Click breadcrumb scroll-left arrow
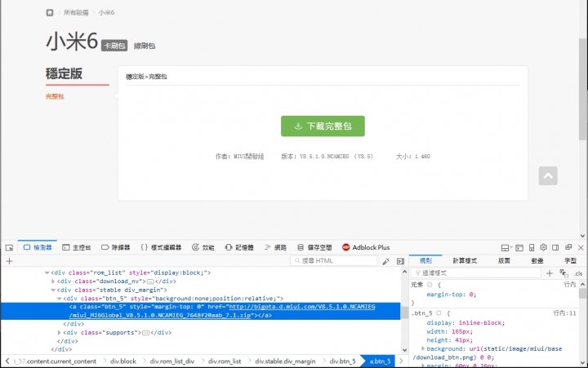 tap(7, 361)
